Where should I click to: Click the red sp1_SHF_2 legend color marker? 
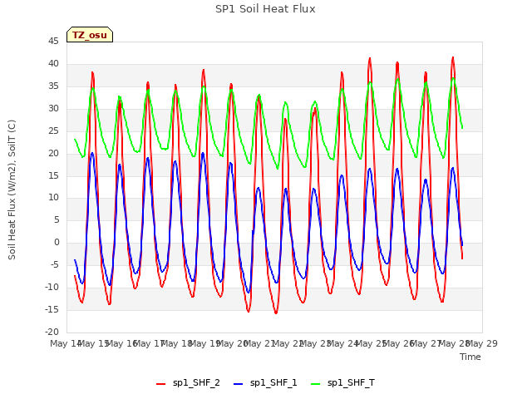pyautogui.click(x=160, y=384)
